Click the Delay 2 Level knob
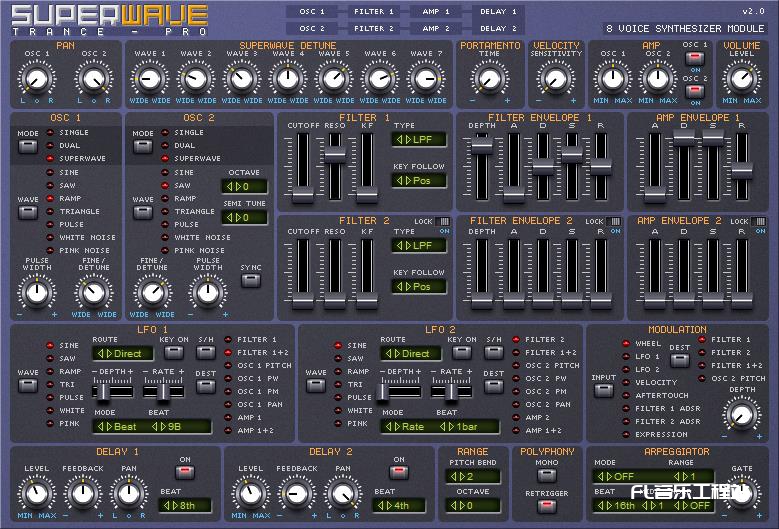Screen dimensions: 779x529 pyautogui.click(x=250, y=494)
